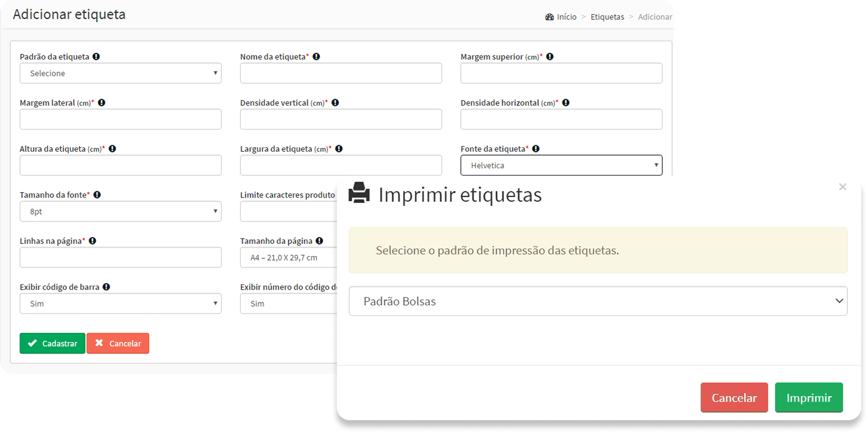This screenshot has height=433, width=868.
Task: Click the green Imprimir button
Action: (x=809, y=397)
